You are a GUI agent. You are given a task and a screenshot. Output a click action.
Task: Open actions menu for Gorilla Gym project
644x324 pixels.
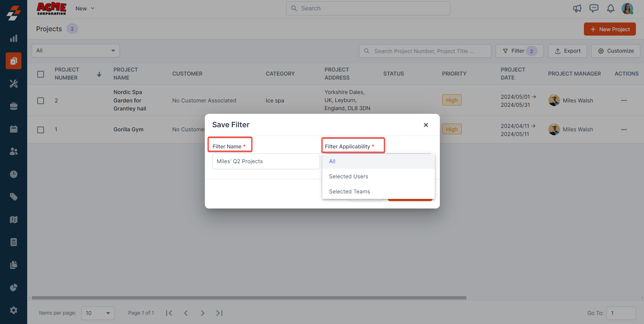tap(624, 130)
